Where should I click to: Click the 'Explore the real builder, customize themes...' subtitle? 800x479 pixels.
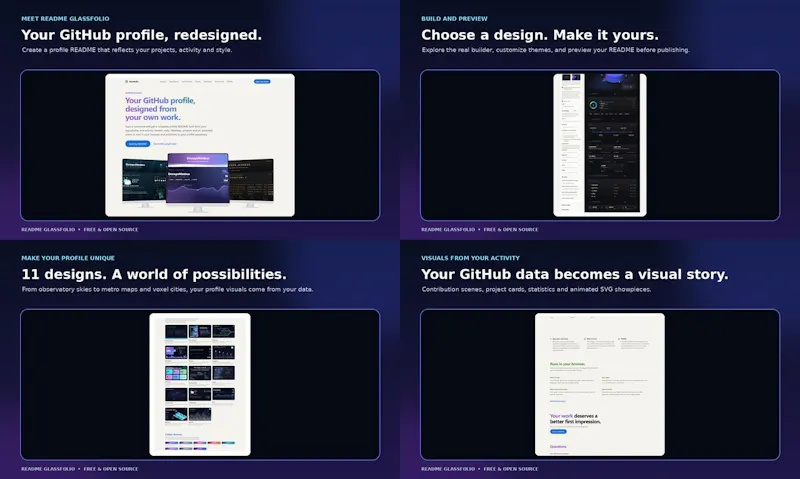pyautogui.click(x=556, y=50)
